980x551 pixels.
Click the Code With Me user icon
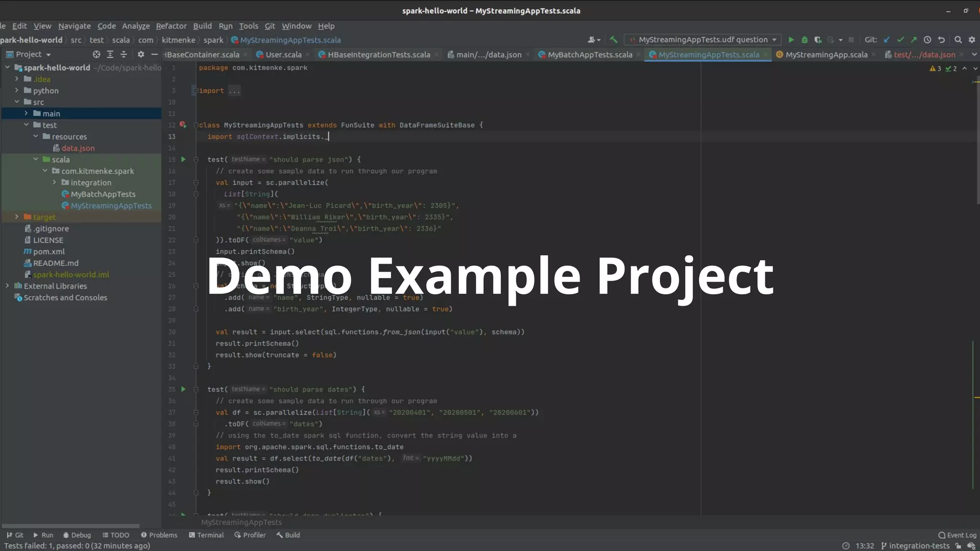(x=594, y=40)
